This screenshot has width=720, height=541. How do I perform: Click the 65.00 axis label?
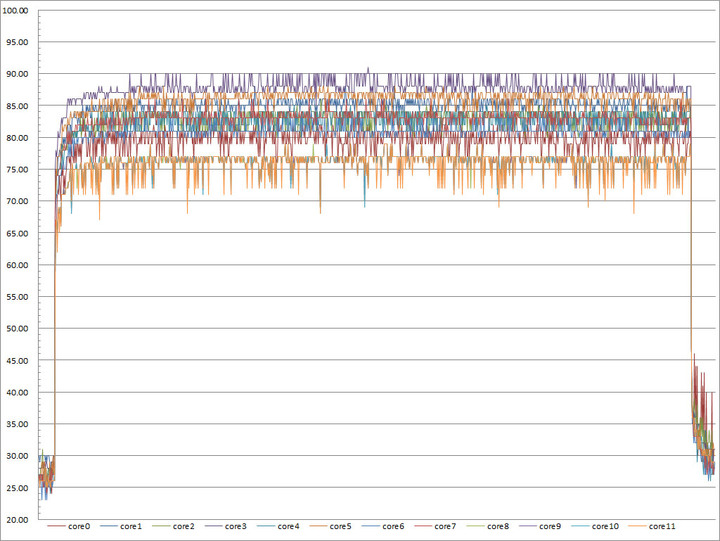(17, 233)
